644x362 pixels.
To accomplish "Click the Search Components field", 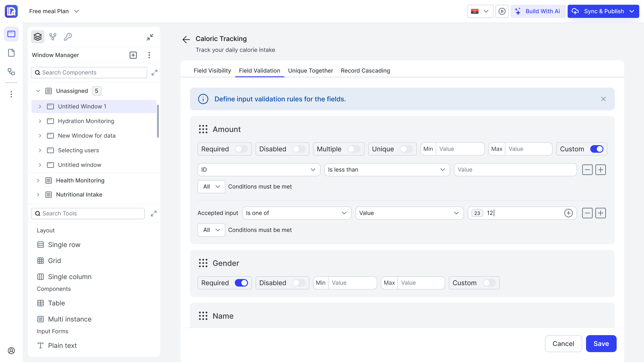I will point(89,73).
